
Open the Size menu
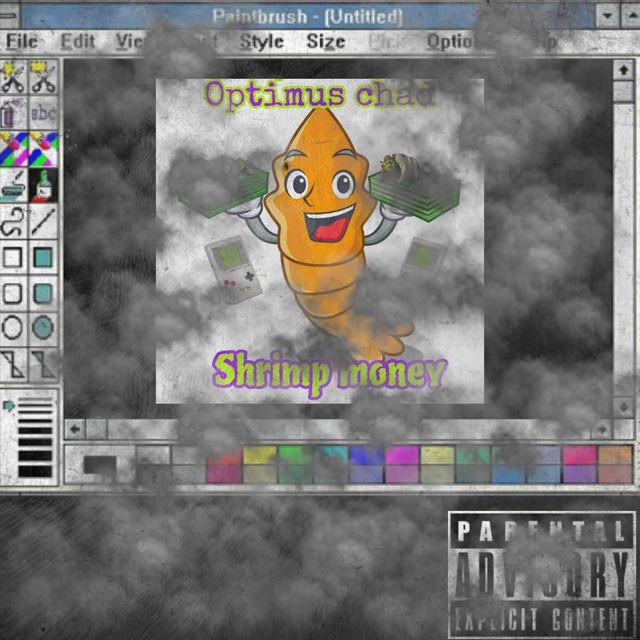tap(326, 41)
